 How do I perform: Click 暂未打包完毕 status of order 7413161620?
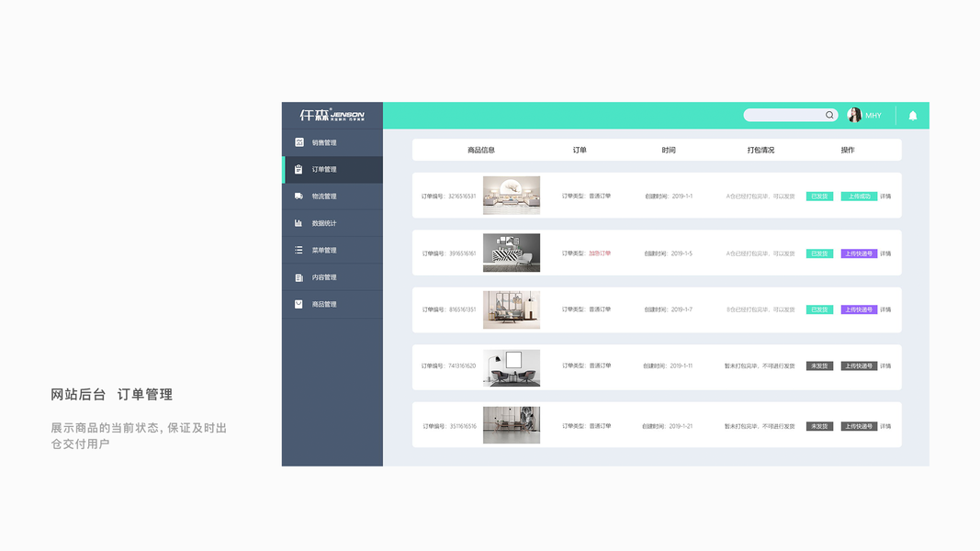[x=760, y=366]
